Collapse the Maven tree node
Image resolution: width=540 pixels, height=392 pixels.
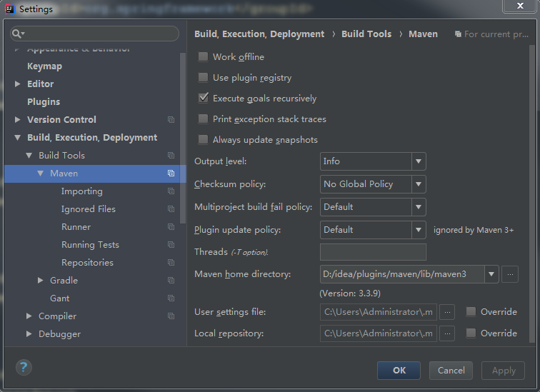(x=40, y=174)
